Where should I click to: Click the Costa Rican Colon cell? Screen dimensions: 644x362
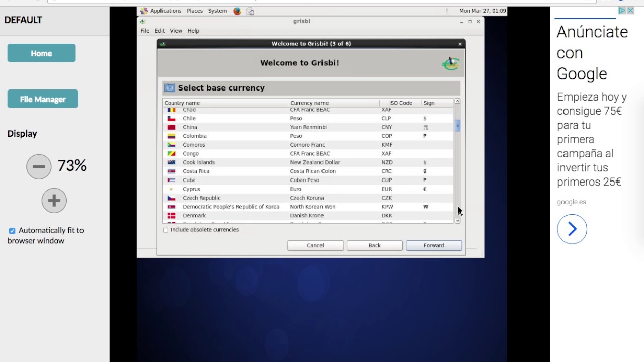313,171
